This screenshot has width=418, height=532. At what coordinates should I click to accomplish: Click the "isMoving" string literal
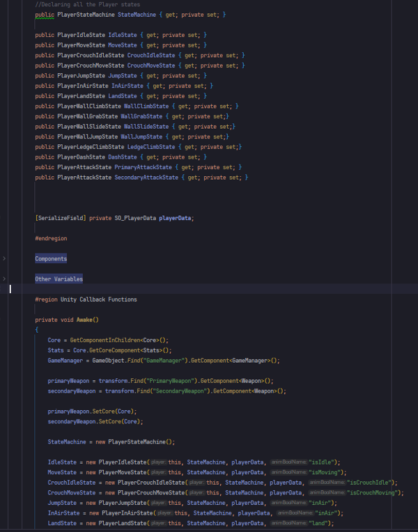click(325, 473)
